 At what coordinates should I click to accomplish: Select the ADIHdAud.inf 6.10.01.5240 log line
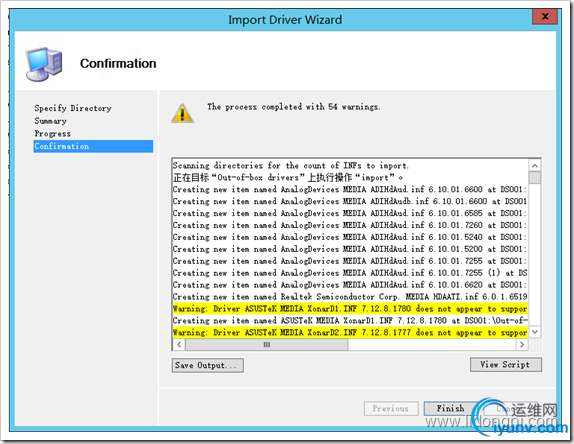[350, 237]
